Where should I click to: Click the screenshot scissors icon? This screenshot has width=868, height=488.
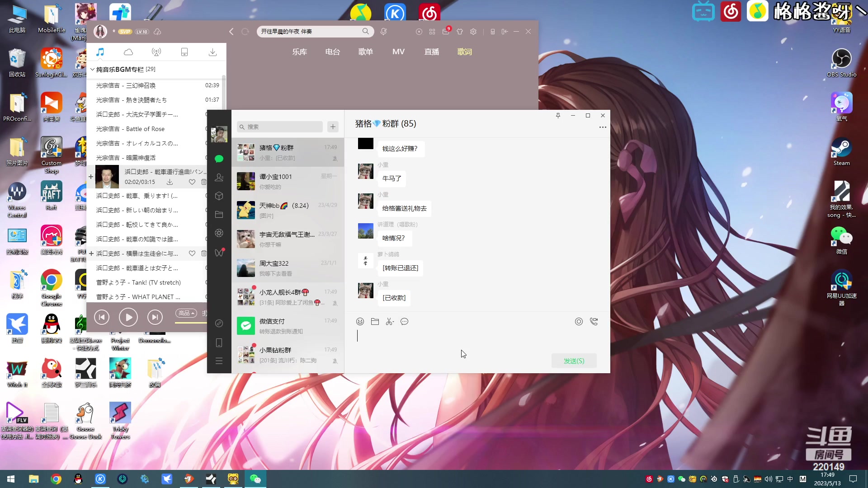(390, 322)
